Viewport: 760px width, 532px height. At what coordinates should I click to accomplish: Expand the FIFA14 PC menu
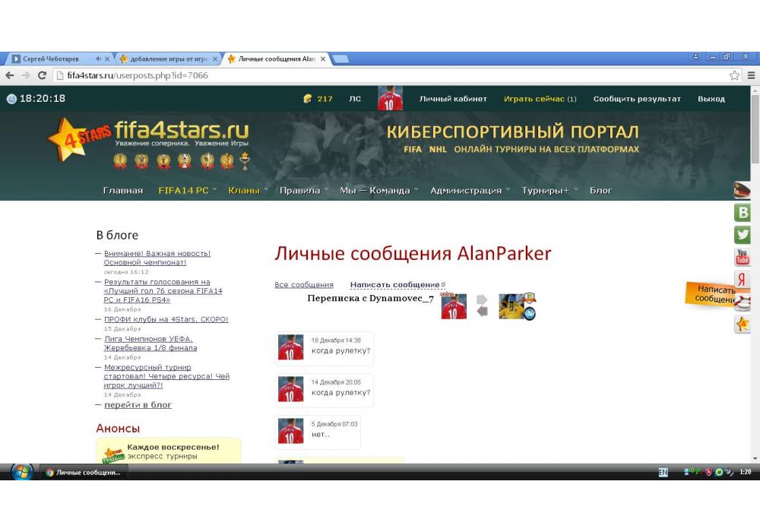[187, 191]
